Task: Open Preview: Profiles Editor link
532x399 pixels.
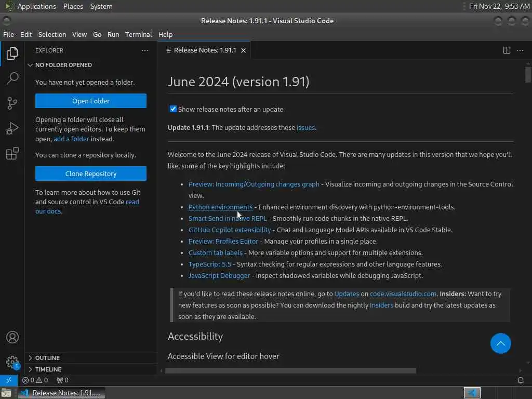Action: click(223, 241)
